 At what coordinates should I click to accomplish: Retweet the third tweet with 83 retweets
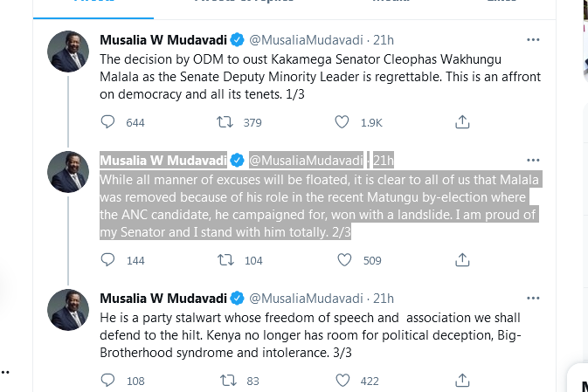225,380
